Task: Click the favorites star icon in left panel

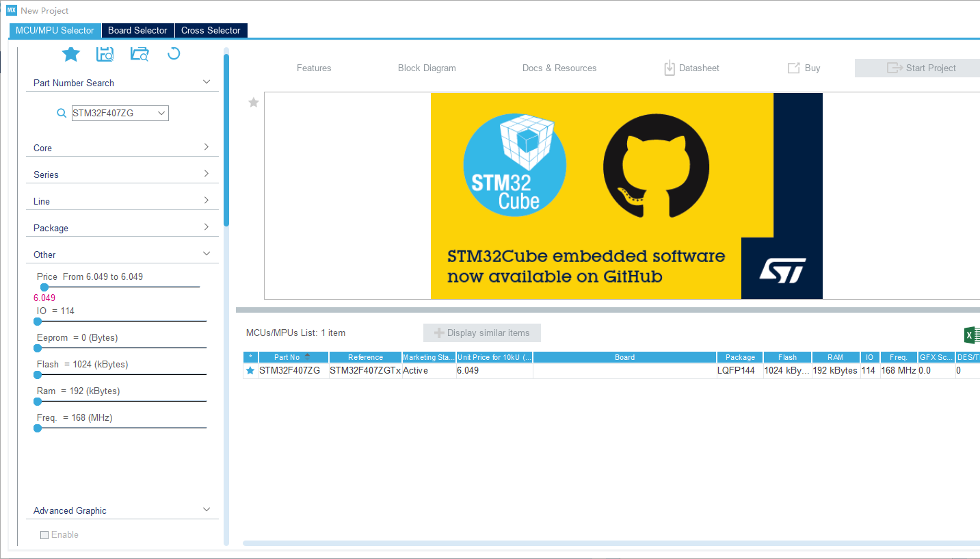Action: (71, 54)
